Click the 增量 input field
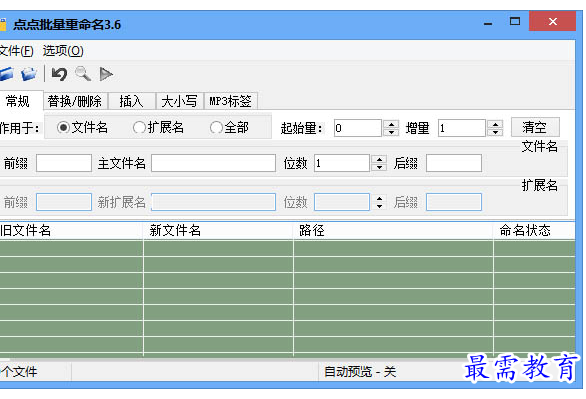The width and height of the screenshot is (586, 399). [x=462, y=128]
